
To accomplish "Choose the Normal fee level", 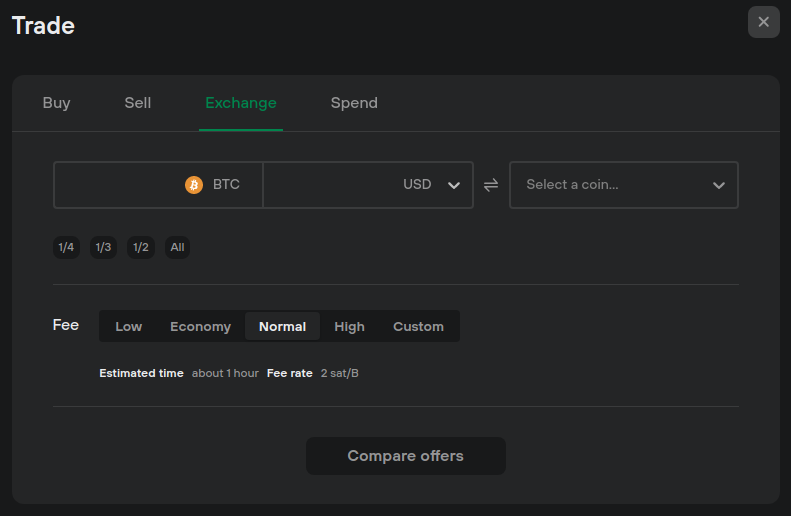I will (x=282, y=326).
